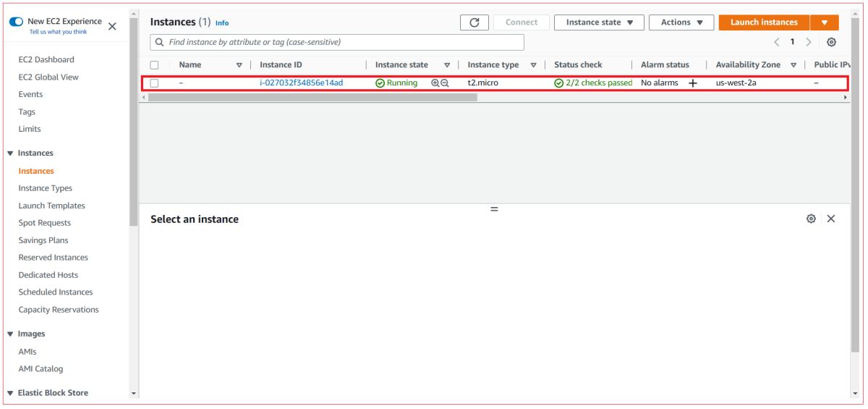Check the box for instance i-027032f34856e14ad

(x=154, y=83)
